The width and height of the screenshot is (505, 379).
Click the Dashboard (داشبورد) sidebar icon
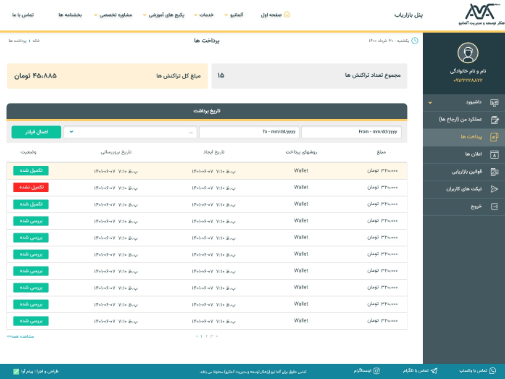click(x=494, y=103)
